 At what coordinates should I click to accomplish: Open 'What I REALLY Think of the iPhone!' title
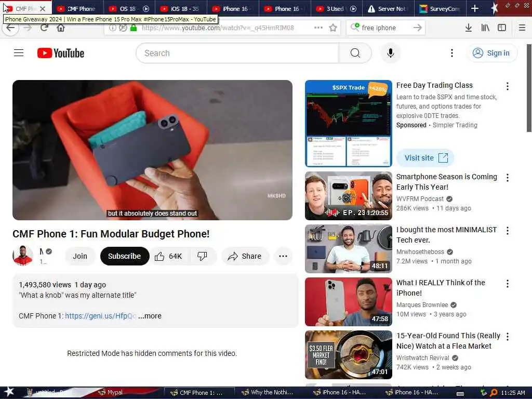coord(441,288)
